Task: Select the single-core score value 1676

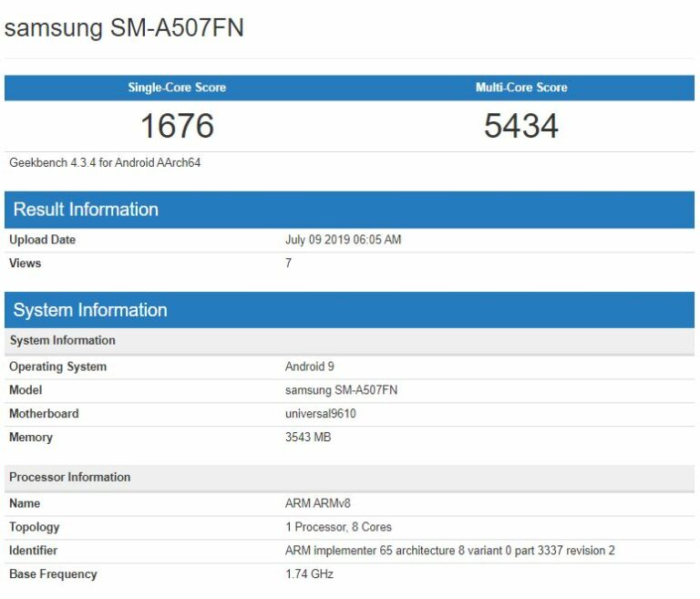Action: tap(177, 126)
